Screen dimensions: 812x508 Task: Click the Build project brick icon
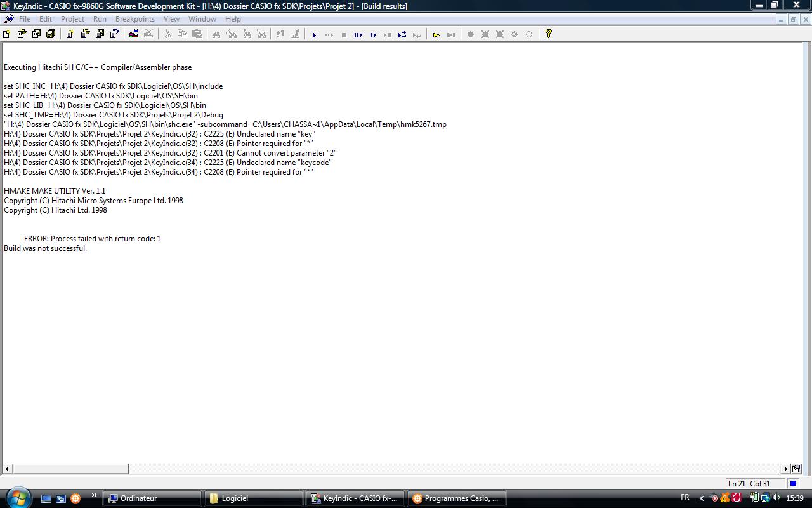click(134, 34)
